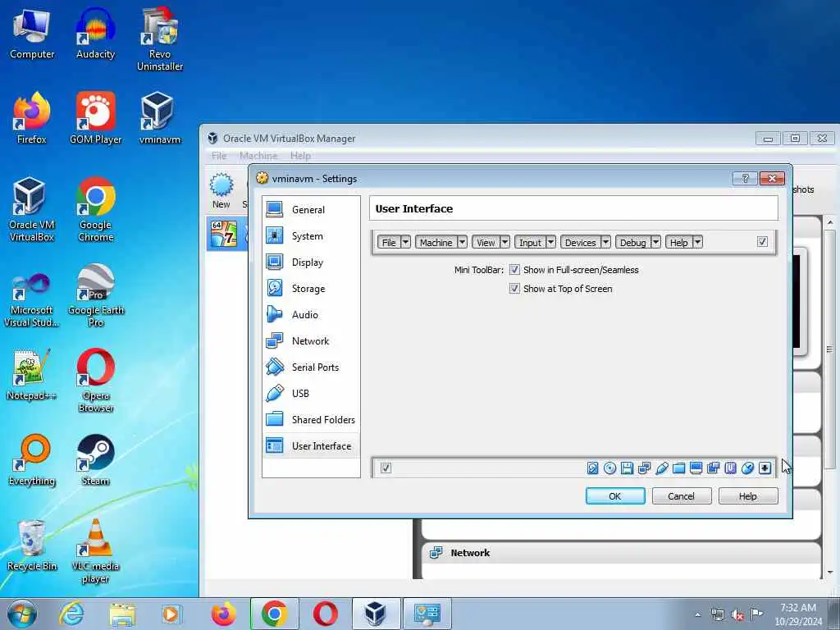840x630 pixels.
Task: Click the keyboard capture status bar indicator icon
Action: (765, 468)
